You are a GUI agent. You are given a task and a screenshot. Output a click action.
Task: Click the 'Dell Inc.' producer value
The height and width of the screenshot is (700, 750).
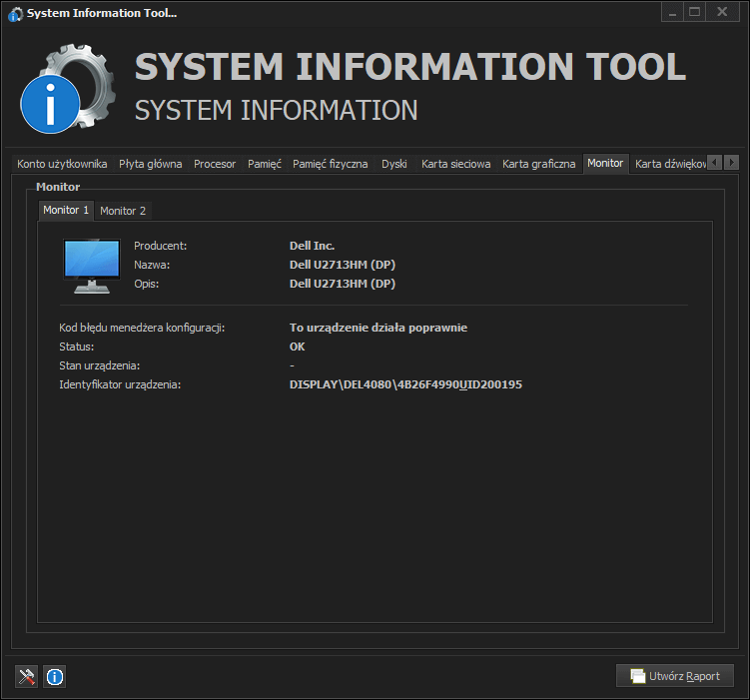tap(312, 246)
